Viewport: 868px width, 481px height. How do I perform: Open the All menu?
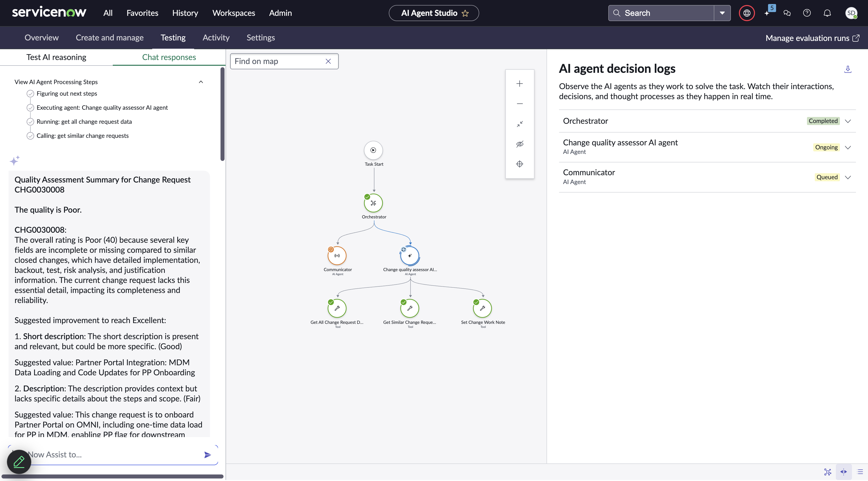pyautogui.click(x=108, y=13)
